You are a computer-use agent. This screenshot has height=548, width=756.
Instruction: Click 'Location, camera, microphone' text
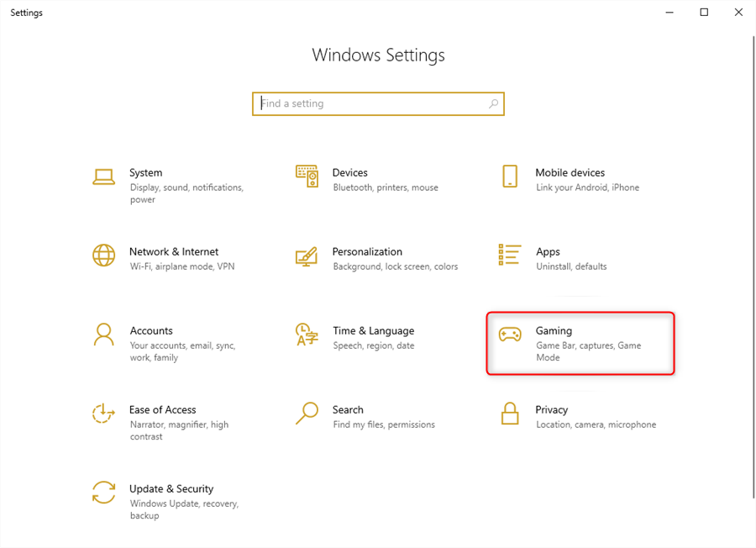[596, 425]
